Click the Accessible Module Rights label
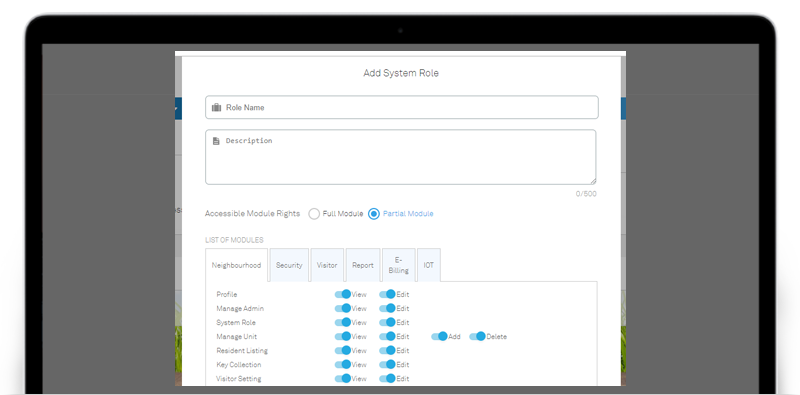Image resolution: width=800 pixels, height=395 pixels. pos(253,213)
